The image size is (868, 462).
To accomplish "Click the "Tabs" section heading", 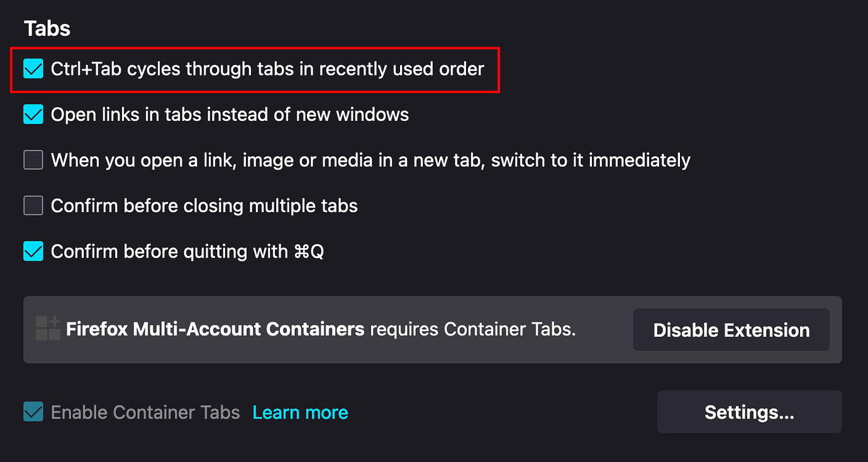I will (47, 28).
